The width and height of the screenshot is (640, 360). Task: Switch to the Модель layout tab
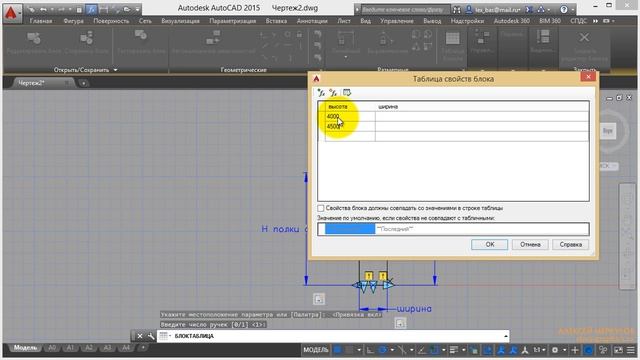tap(25, 348)
